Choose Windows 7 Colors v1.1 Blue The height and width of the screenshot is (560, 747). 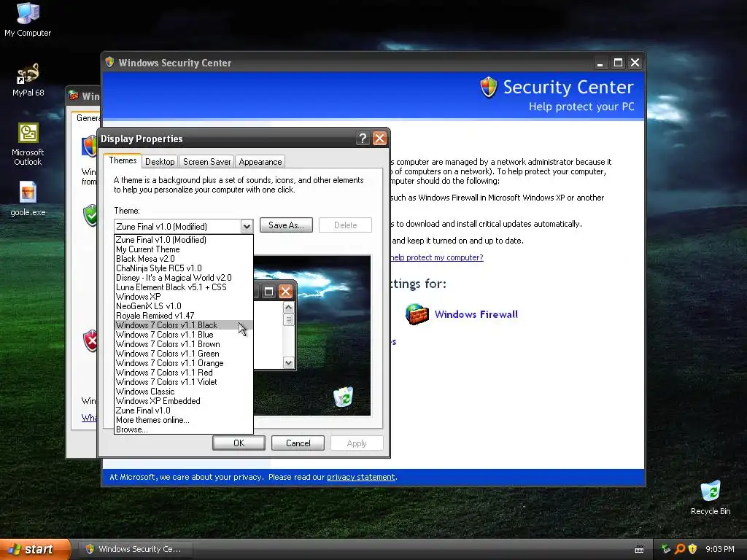point(183,335)
